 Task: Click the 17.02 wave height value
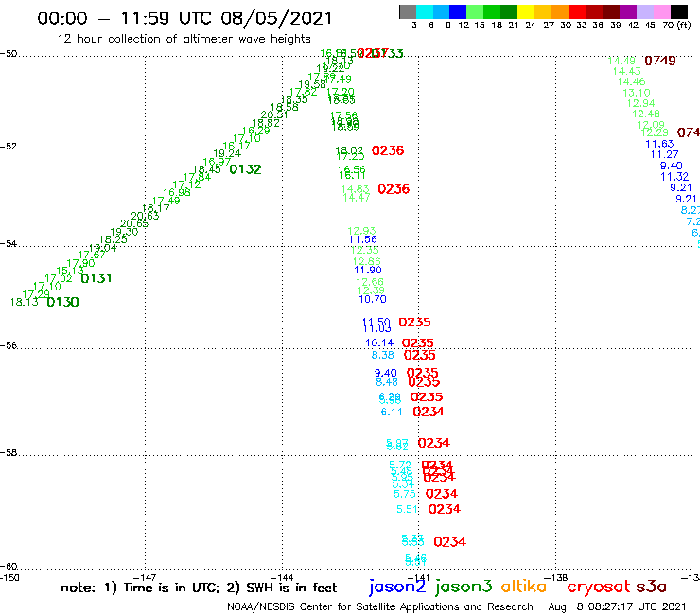click(58, 279)
